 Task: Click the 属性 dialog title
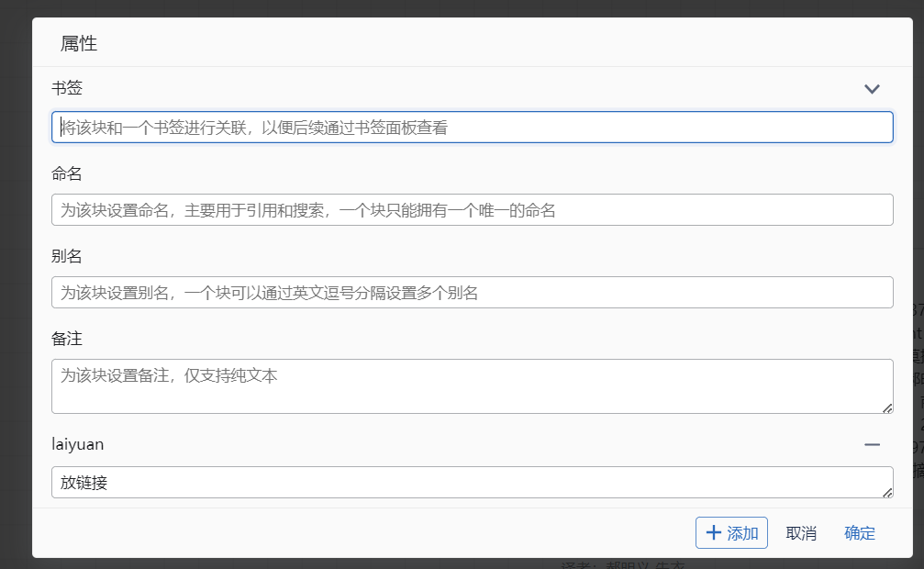coord(81,42)
